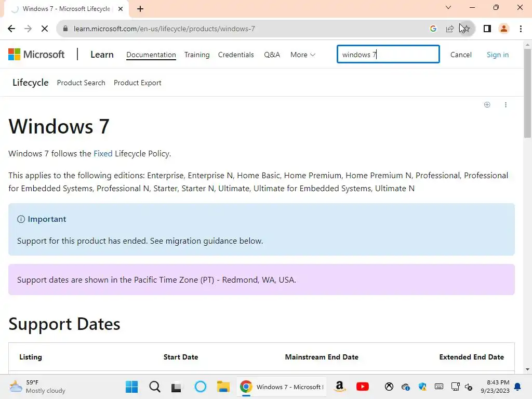Open Product Export in Lifecycle nav
Image resolution: width=532 pixels, height=399 pixels.
[137, 83]
